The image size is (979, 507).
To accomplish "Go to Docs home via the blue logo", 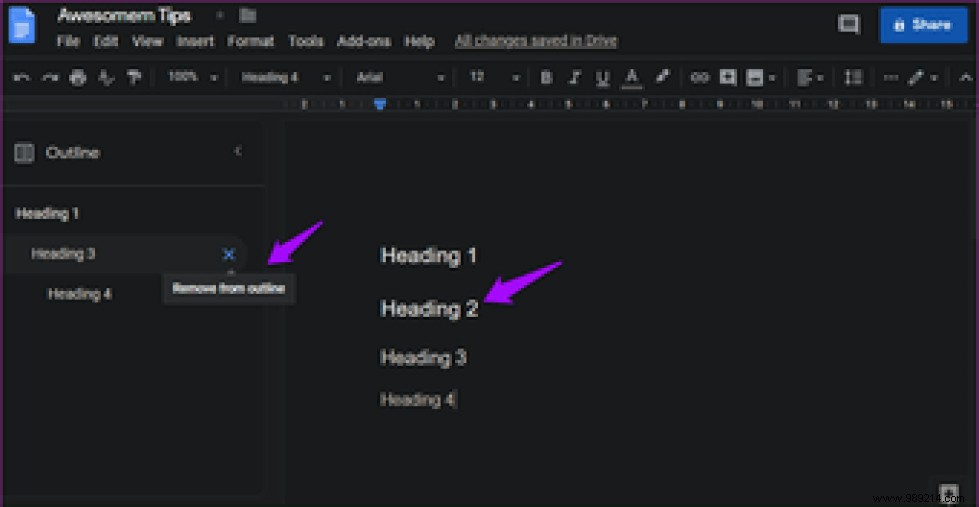I will pos(22,25).
